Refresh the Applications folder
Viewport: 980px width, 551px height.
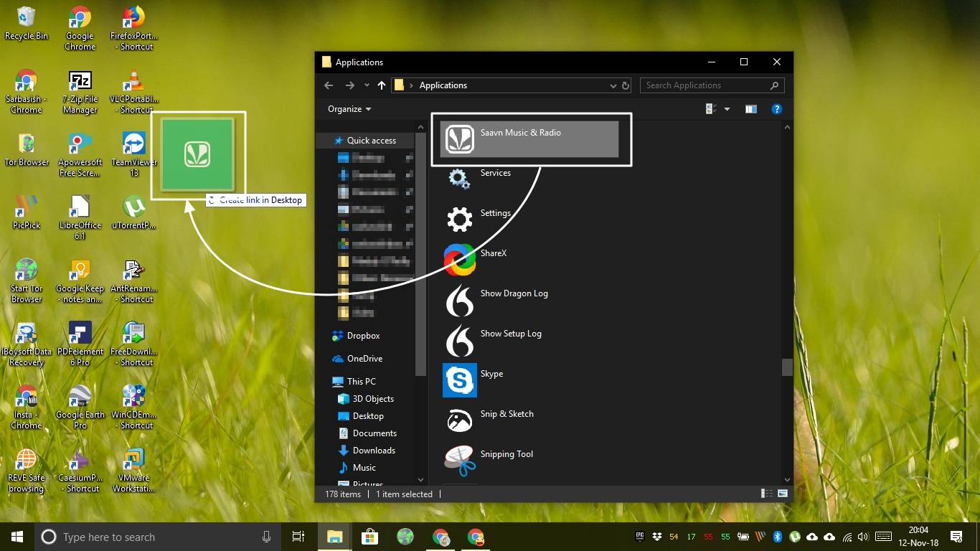[626, 85]
